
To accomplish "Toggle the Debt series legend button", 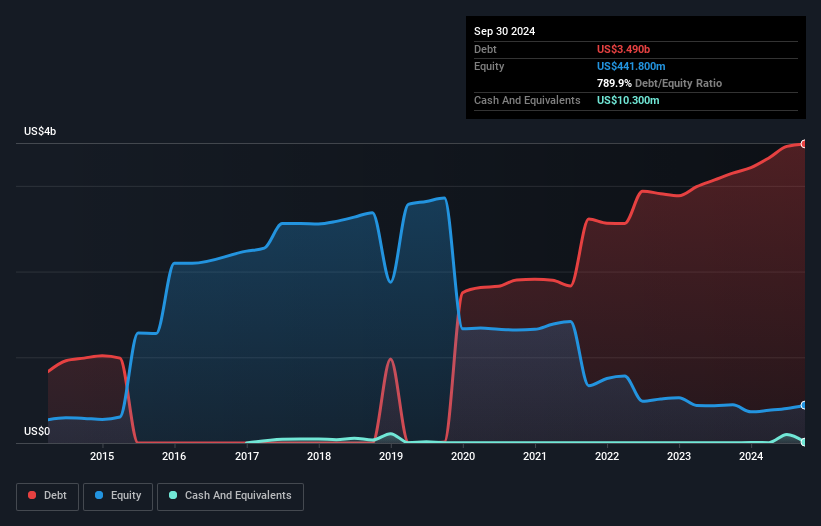I will (48, 496).
